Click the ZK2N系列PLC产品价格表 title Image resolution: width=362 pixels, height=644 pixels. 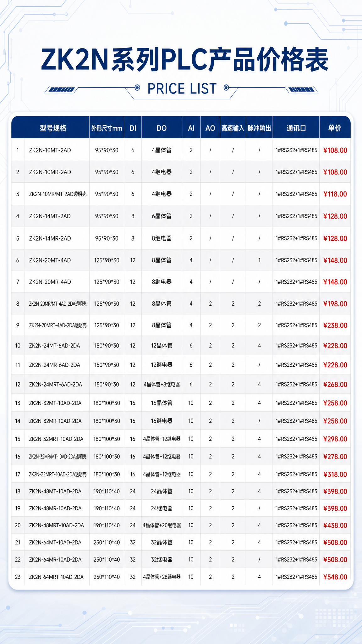pos(185,60)
